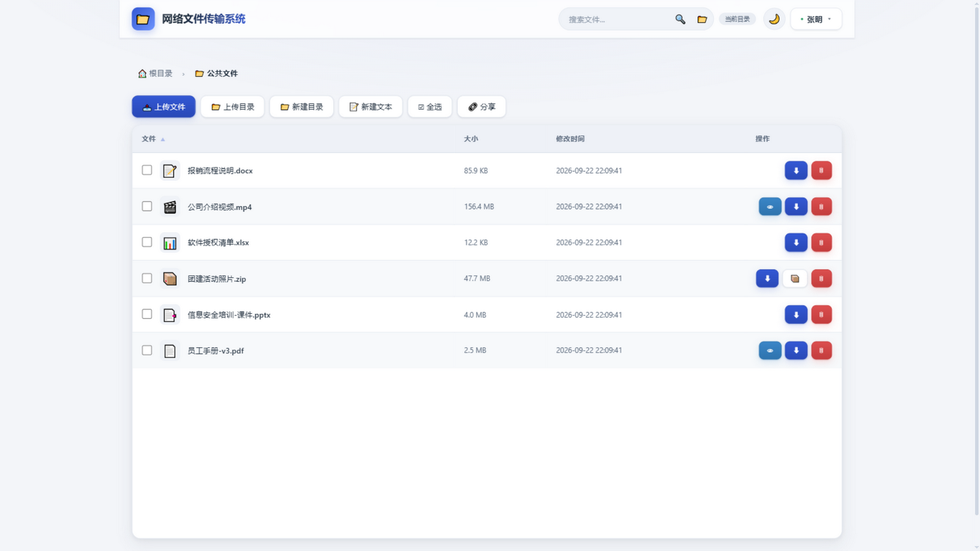Click the mp4 clapperboard icon
980x551 pixels.
coord(170,207)
